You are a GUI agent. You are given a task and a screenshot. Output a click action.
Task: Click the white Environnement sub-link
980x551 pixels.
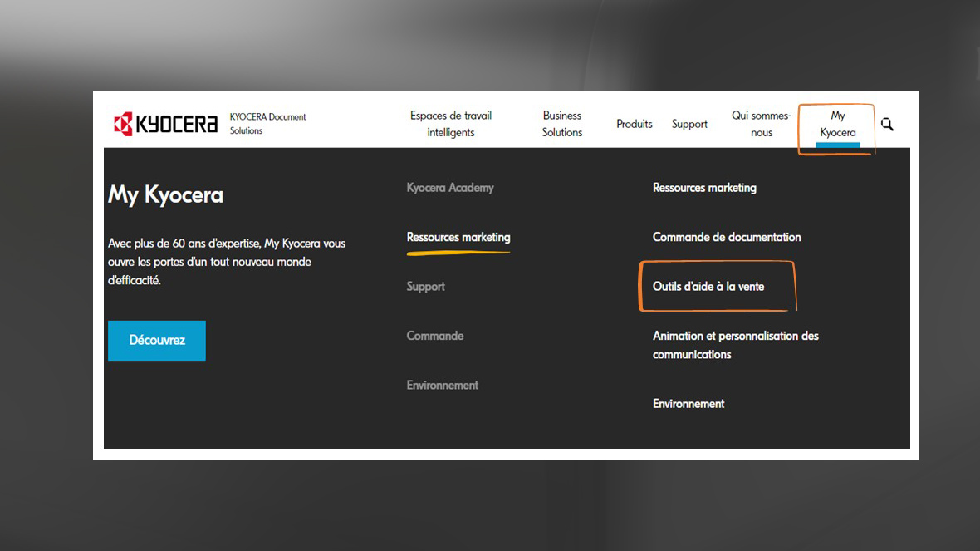point(688,404)
